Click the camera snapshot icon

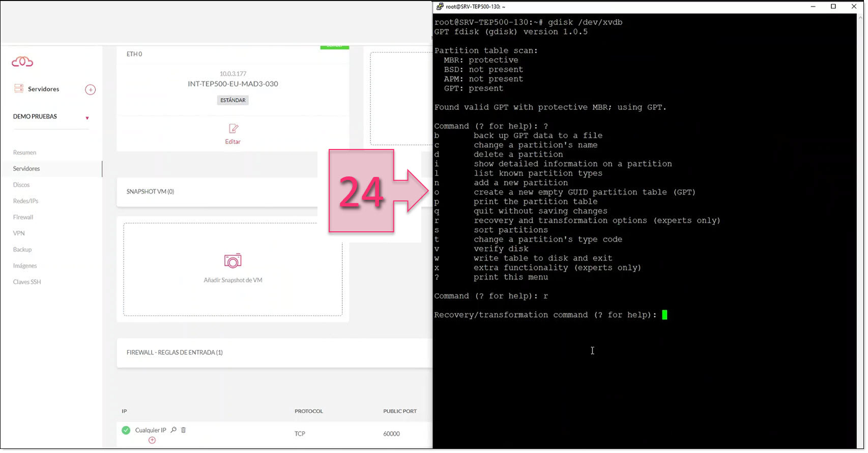(233, 261)
